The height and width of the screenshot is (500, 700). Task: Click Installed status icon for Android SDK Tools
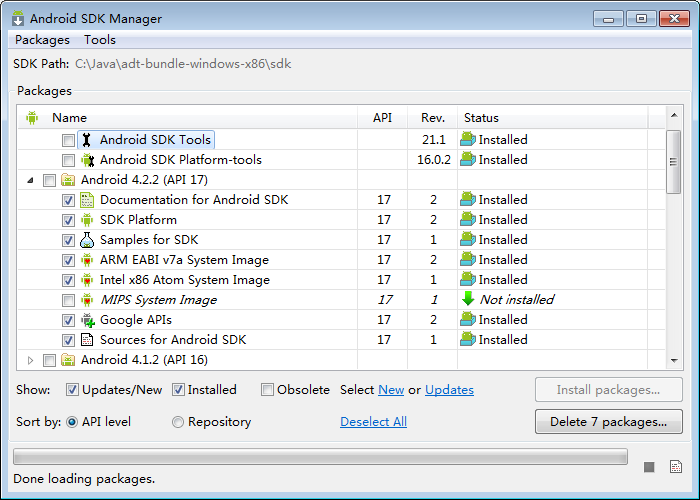[468, 140]
